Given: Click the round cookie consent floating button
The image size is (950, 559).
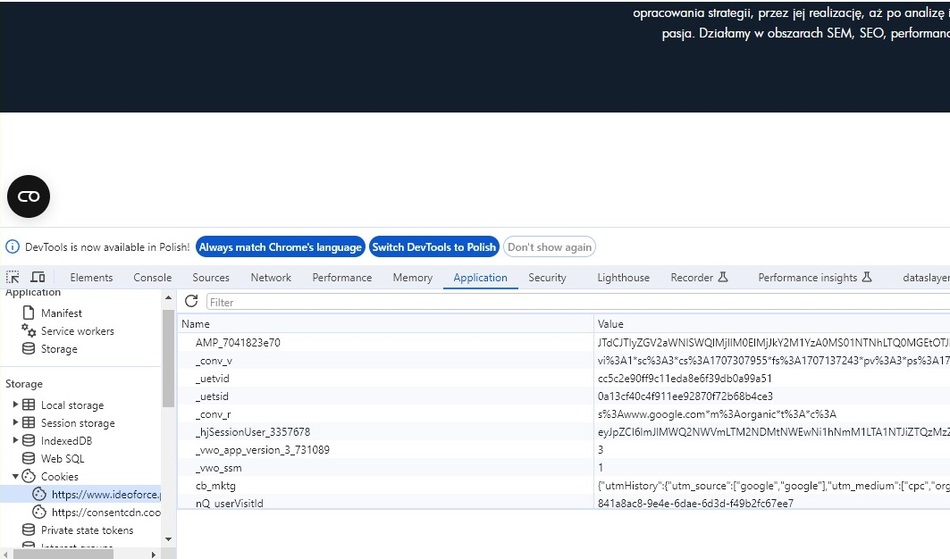Looking at the screenshot, I should click(29, 196).
